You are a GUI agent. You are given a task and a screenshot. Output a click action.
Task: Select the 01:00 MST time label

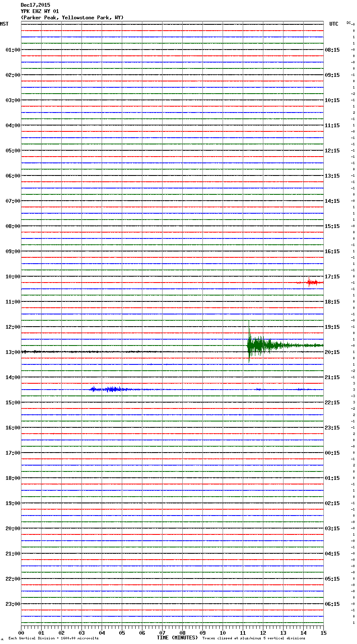point(13,50)
